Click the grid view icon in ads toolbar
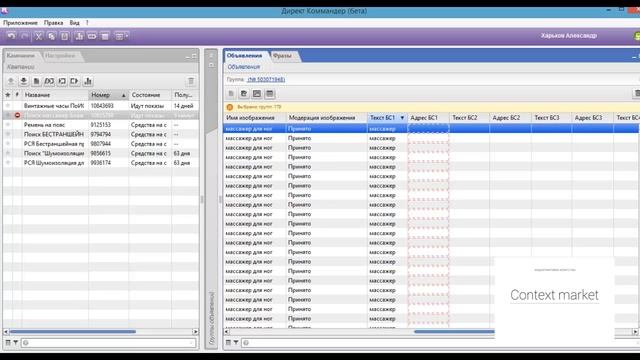This screenshot has width=640, height=360. [270, 94]
